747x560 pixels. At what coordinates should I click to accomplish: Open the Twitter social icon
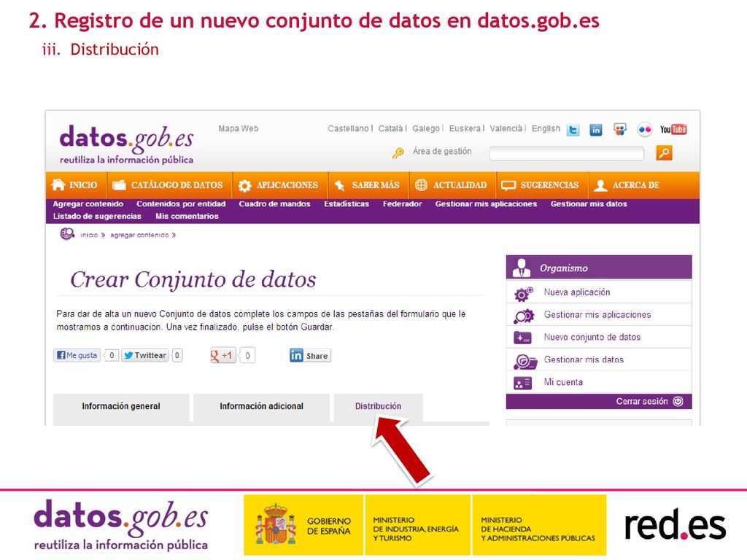pos(573,130)
